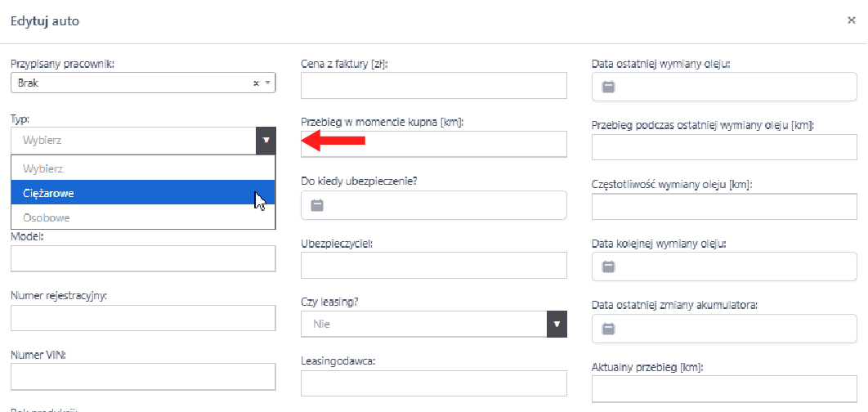Close the Edytuj auto dialog
This screenshot has width=868, height=412.
pos(851,20)
